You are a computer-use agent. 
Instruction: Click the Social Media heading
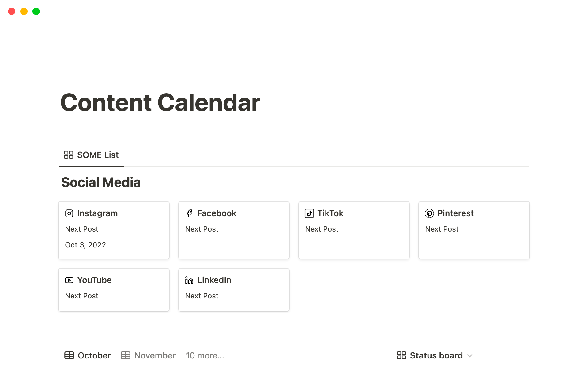[101, 183]
